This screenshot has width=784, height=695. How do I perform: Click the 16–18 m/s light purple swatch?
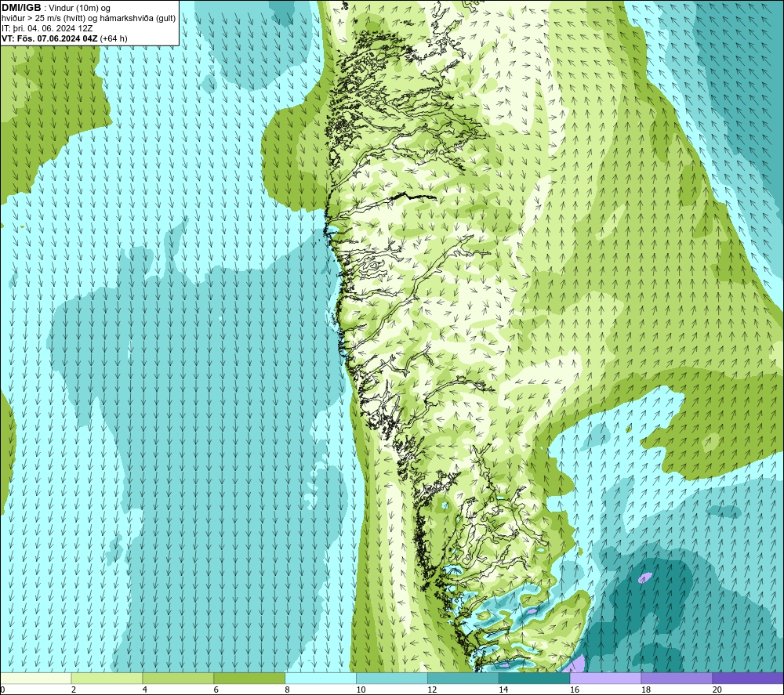tap(605, 679)
